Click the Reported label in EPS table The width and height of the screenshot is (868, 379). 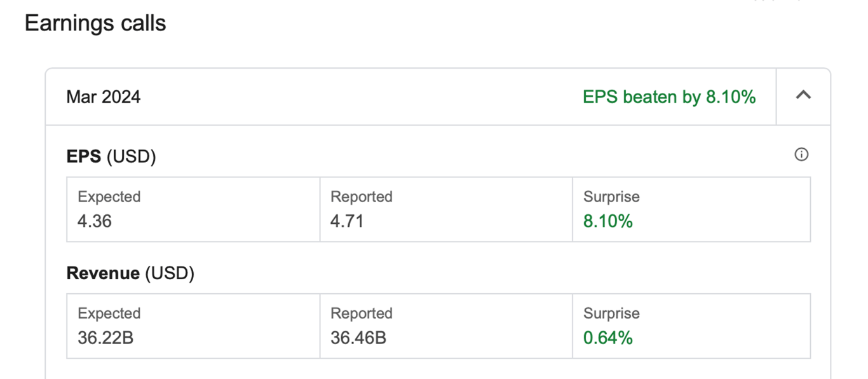click(361, 197)
